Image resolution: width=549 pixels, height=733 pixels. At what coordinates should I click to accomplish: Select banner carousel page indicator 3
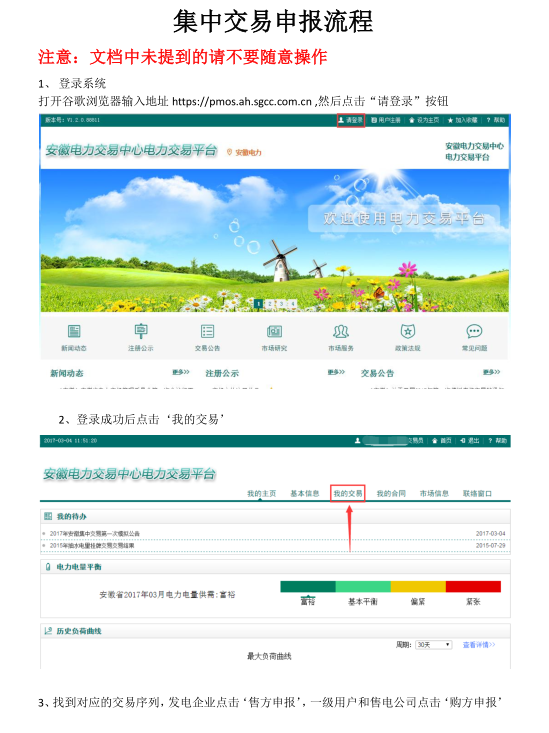pos(282,304)
